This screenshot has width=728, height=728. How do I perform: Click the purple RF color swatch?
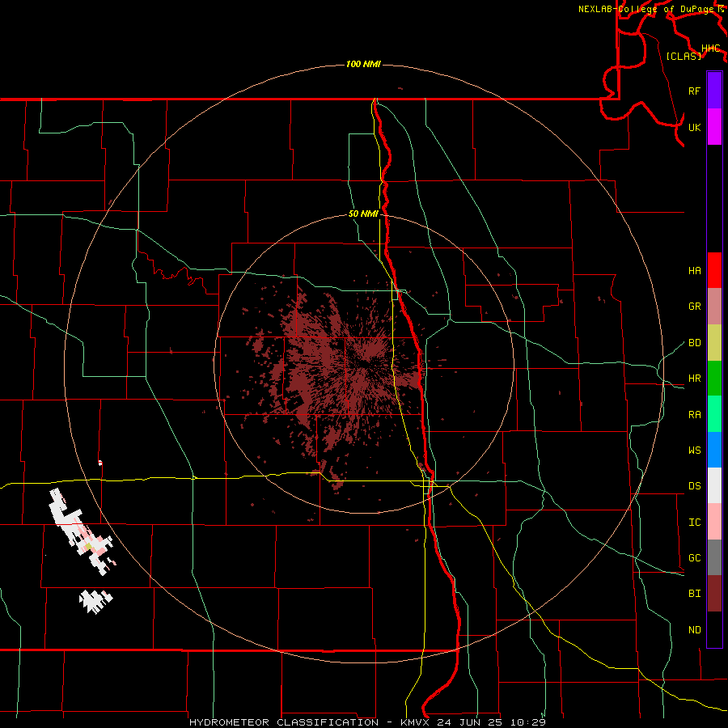714,90
